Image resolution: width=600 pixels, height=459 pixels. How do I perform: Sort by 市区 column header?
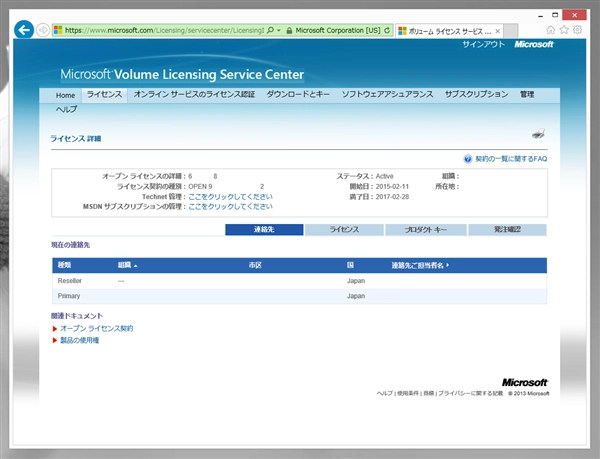coord(255,265)
